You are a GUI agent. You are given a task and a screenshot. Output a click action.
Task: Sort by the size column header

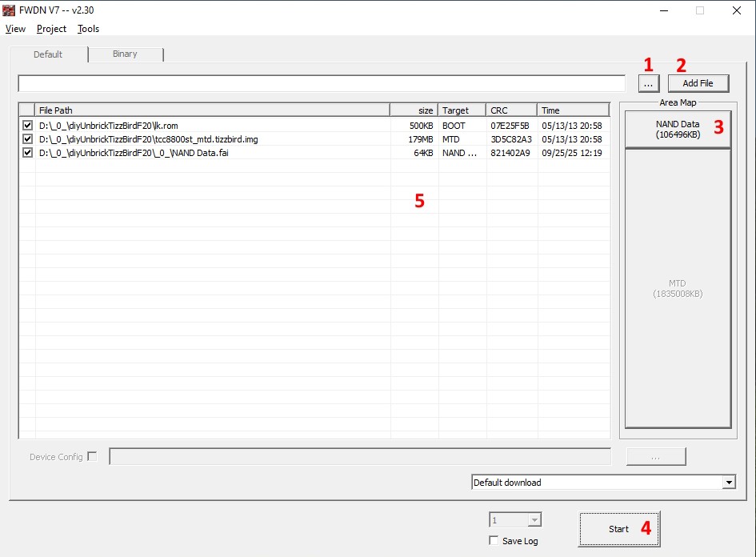pyautogui.click(x=414, y=110)
